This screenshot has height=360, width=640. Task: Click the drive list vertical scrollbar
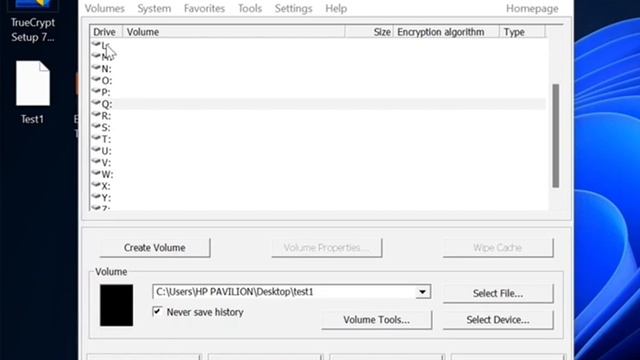pyautogui.click(x=556, y=136)
